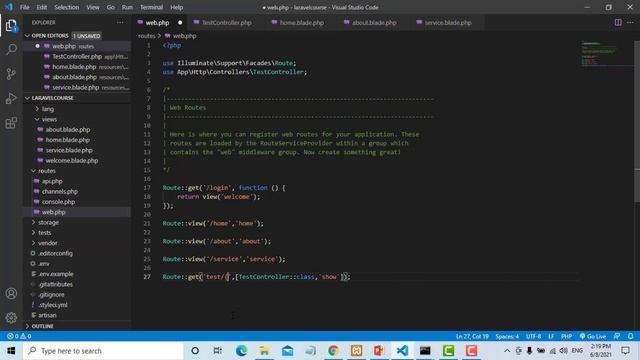This screenshot has height=360, width=640.
Task: Change indentation via Spaces: 4
Action: (x=507, y=336)
